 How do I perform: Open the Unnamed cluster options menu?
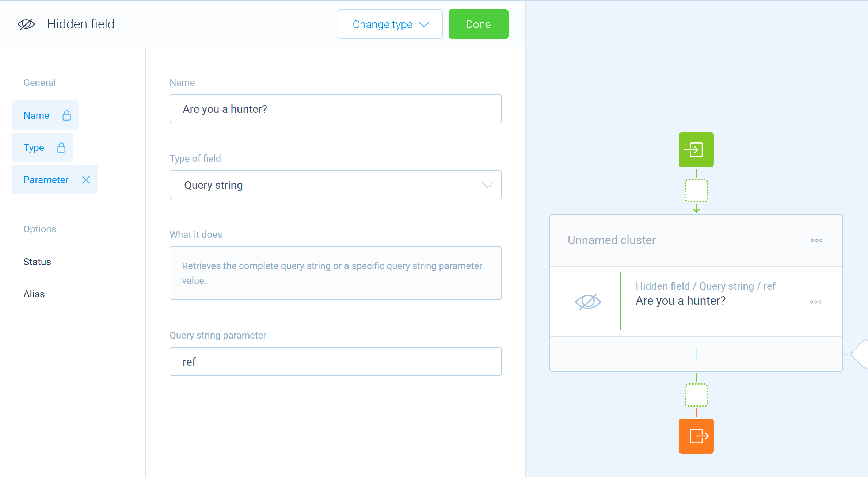click(x=816, y=240)
